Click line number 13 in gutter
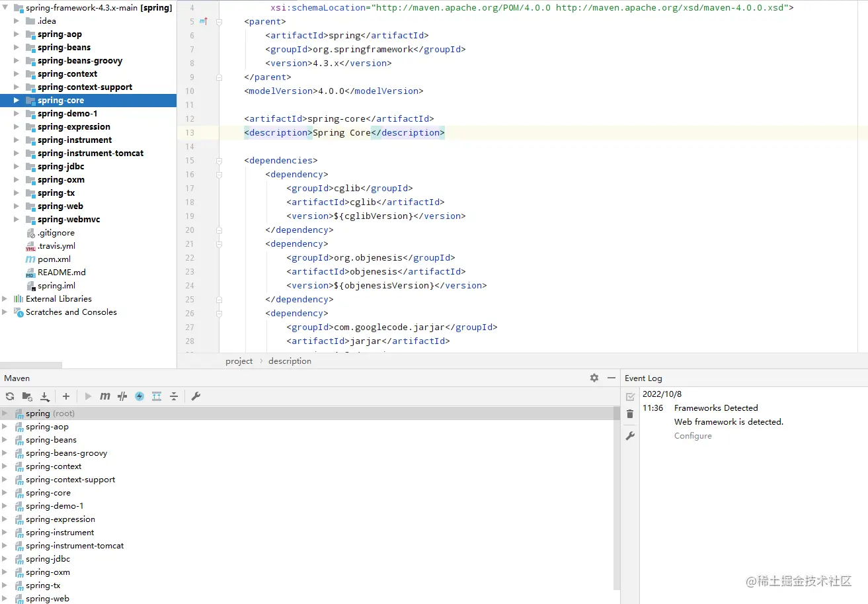The height and width of the screenshot is (604, 868). (x=190, y=133)
